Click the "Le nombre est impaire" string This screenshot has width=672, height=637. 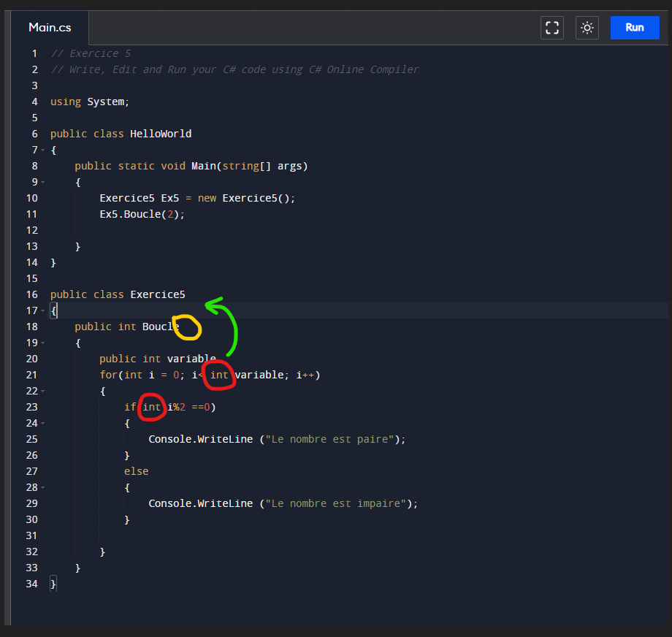[337, 503]
